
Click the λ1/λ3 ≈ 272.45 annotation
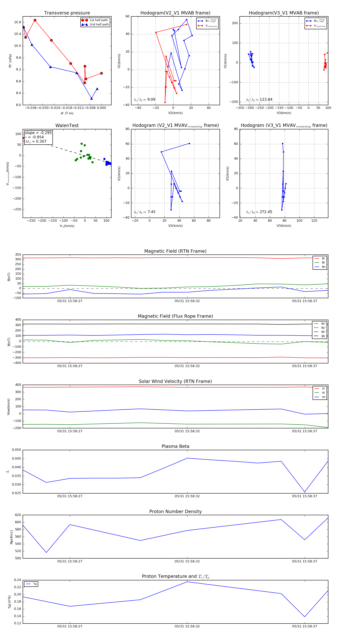[x=259, y=212]
